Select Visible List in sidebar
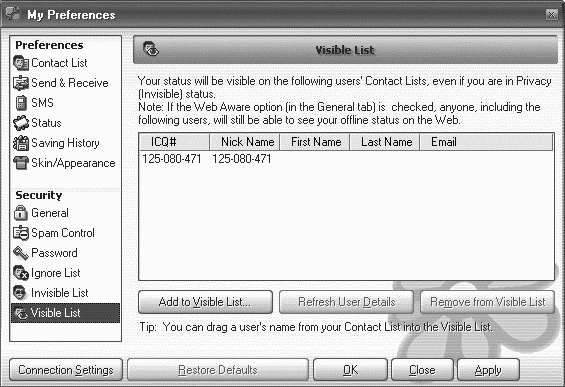This screenshot has width=565, height=387. click(x=66, y=313)
